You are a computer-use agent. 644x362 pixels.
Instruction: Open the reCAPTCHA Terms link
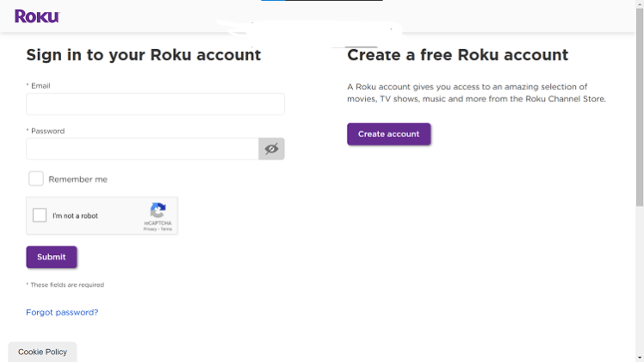pos(166,229)
